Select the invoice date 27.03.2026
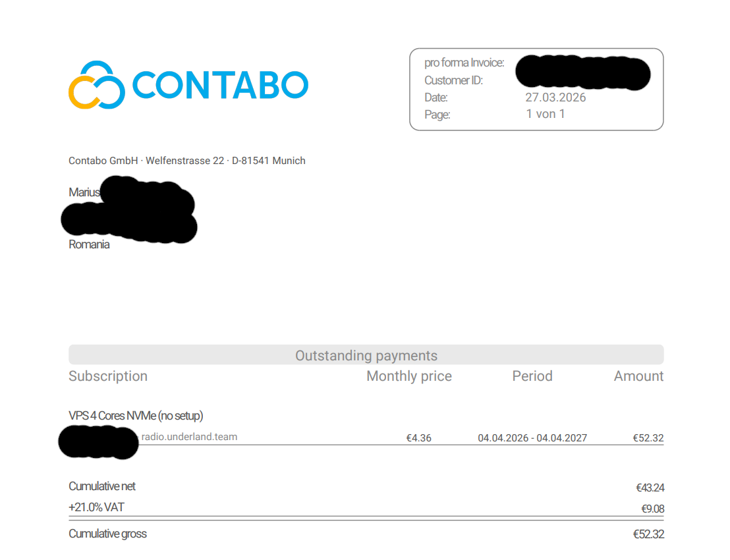 pos(555,98)
